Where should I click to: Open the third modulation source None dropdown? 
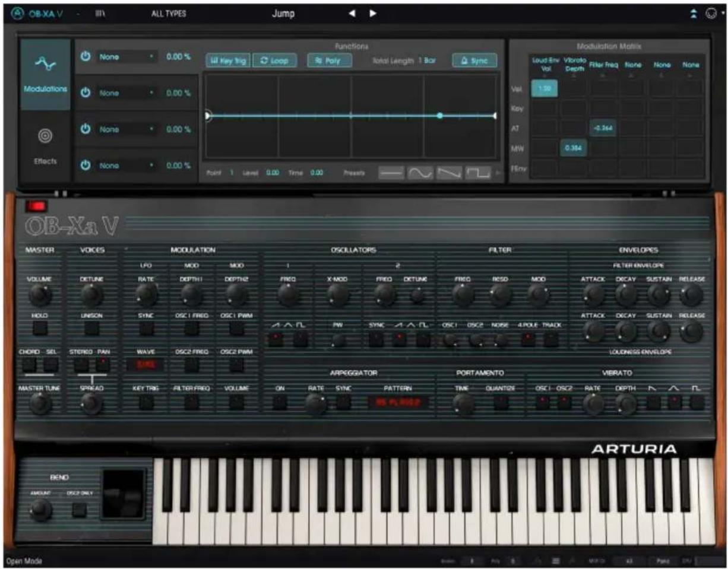coord(126,129)
